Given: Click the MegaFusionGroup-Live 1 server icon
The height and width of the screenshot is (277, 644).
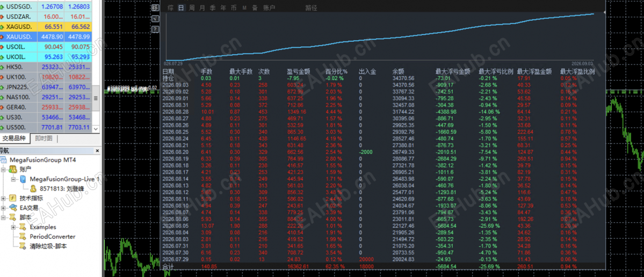Looking at the screenshot, I should coord(23,179).
